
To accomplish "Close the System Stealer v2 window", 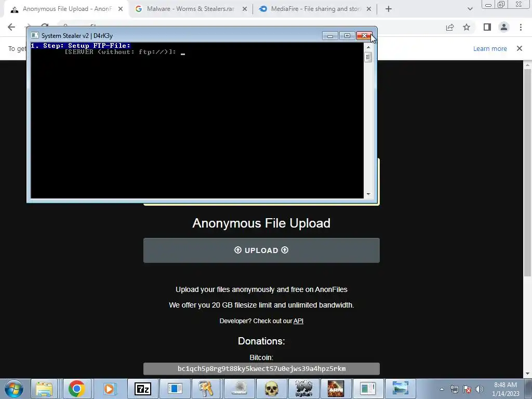I will point(364,36).
